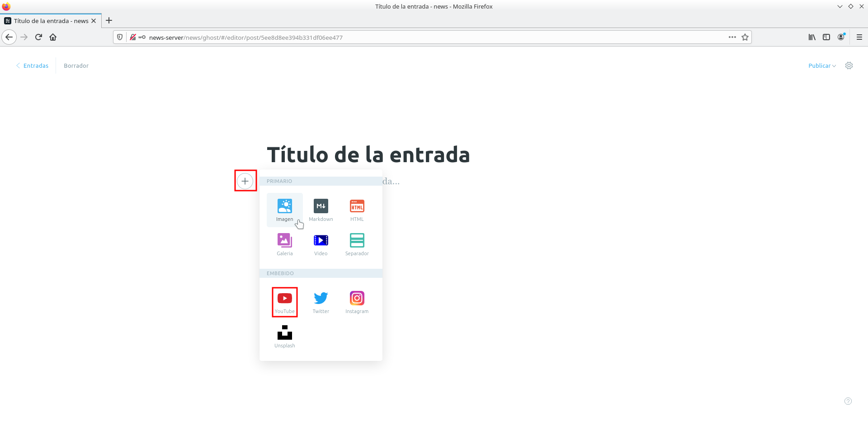Add an HTML card
This screenshot has width=868, height=421.
(357, 210)
